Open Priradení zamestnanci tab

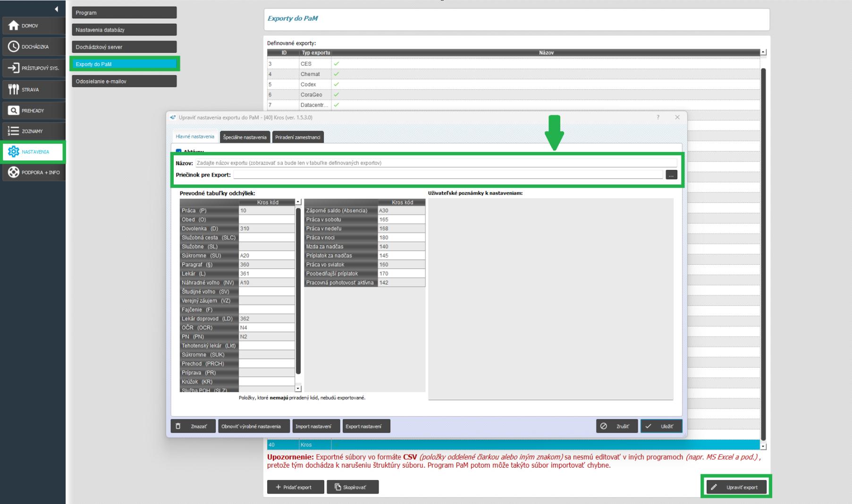click(x=298, y=137)
